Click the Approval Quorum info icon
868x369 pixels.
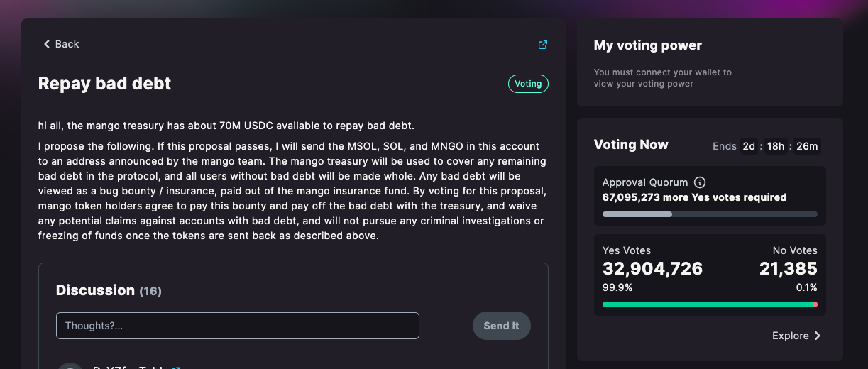click(700, 182)
